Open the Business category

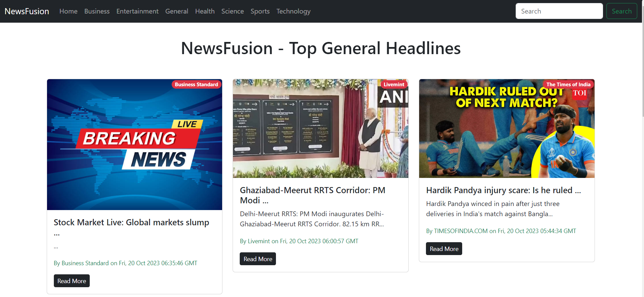pos(97,11)
